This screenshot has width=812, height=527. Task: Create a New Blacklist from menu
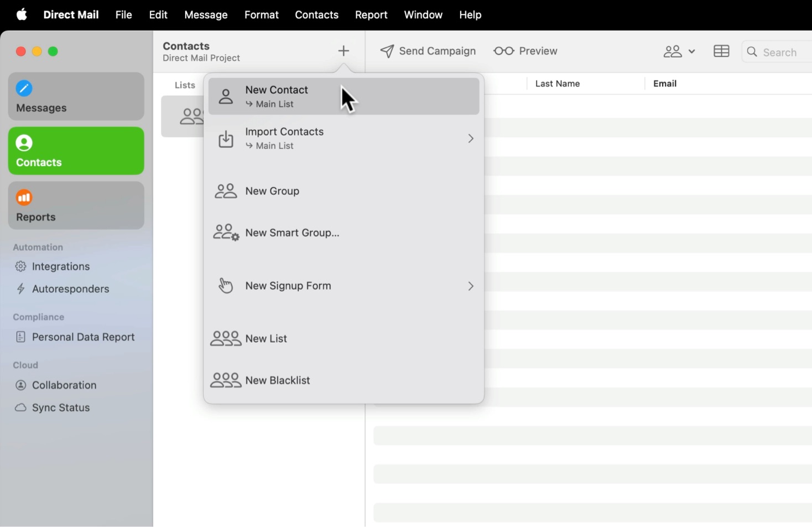[277, 380]
